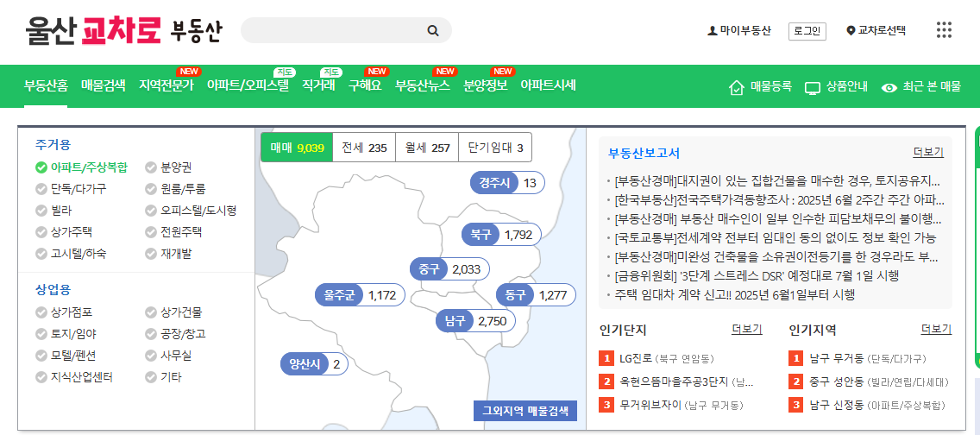Select 오피스텔/도시형 option
Viewport: 980px width, 435px height.
pos(192,211)
